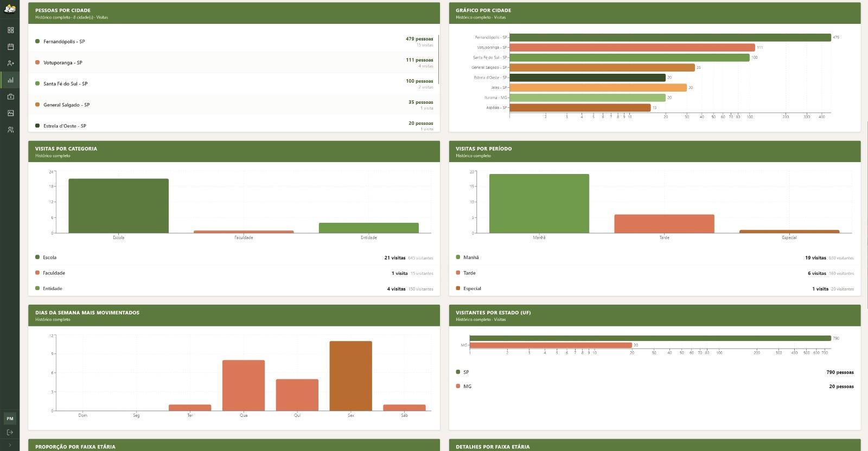
Task: Open the users group sidebar icon
Action: pos(10,130)
